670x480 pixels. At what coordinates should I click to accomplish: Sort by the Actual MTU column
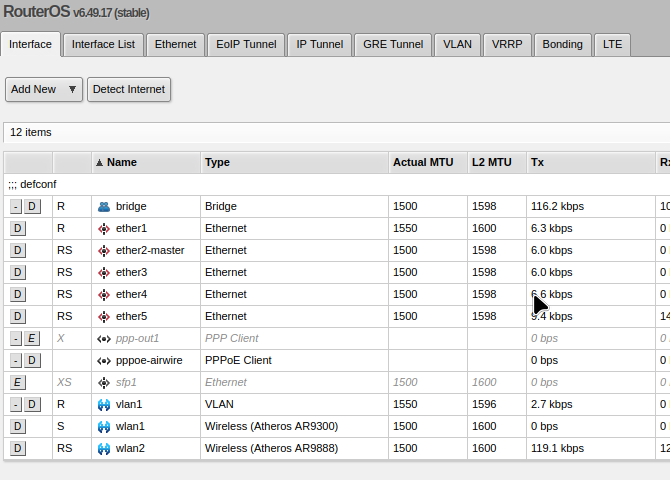point(428,162)
